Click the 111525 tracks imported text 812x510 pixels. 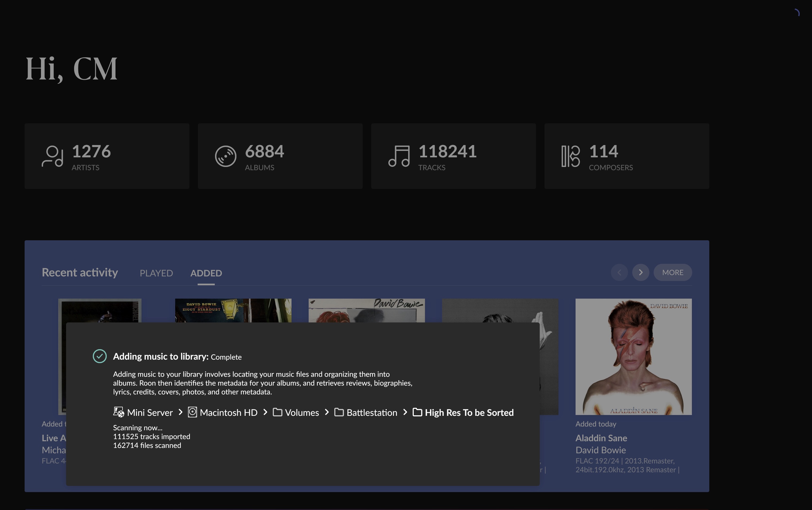point(152,436)
